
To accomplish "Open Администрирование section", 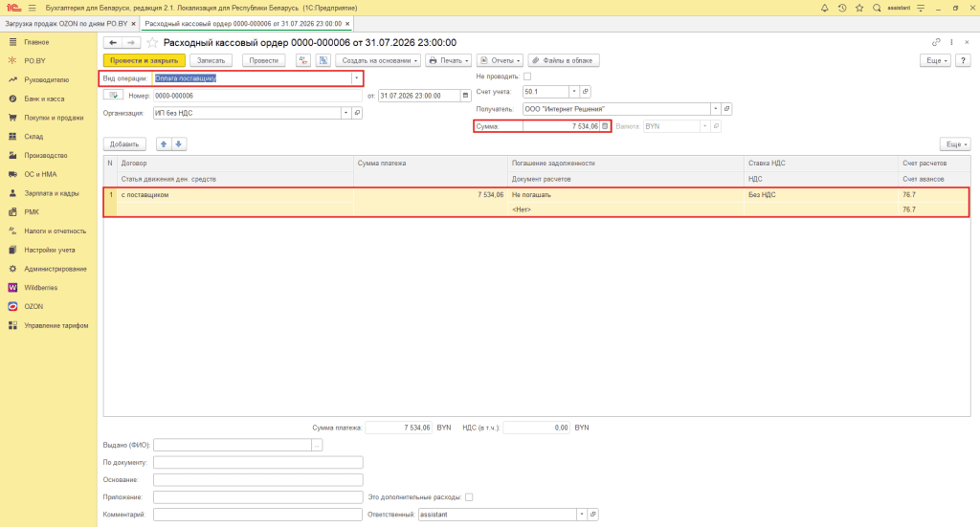I will click(x=55, y=269).
